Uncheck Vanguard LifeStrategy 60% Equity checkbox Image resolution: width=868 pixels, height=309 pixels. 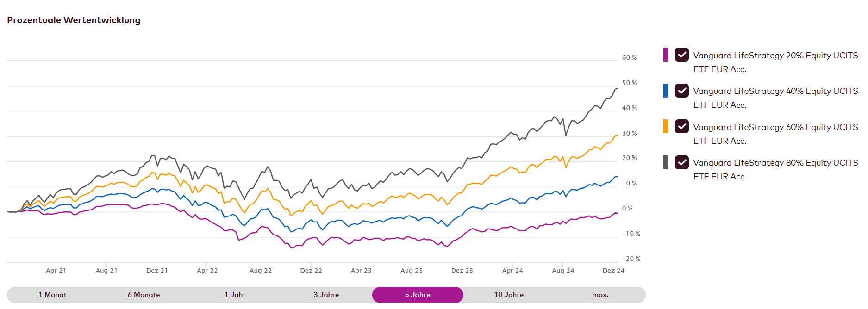[x=681, y=126]
